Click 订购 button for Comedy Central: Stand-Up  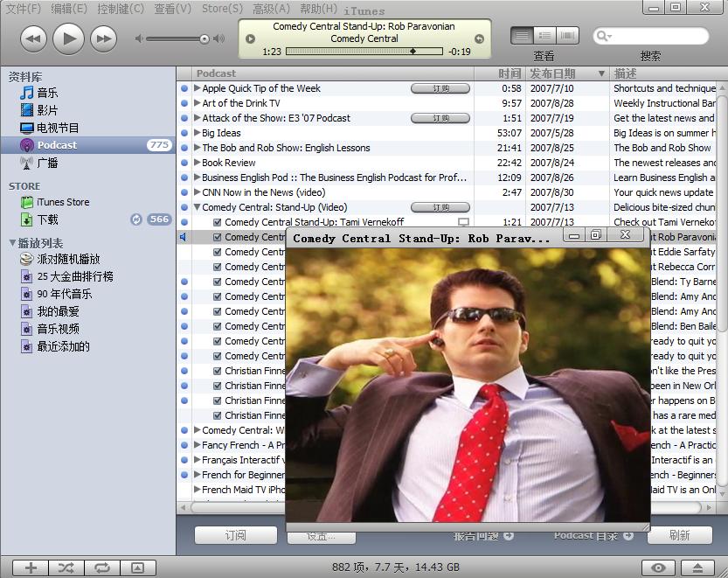(440, 207)
